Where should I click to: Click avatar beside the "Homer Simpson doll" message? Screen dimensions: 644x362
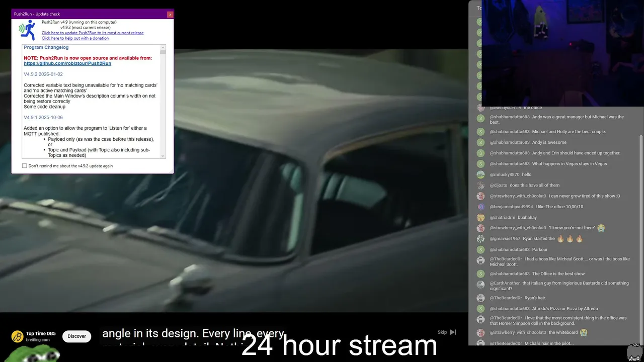[480, 319]
